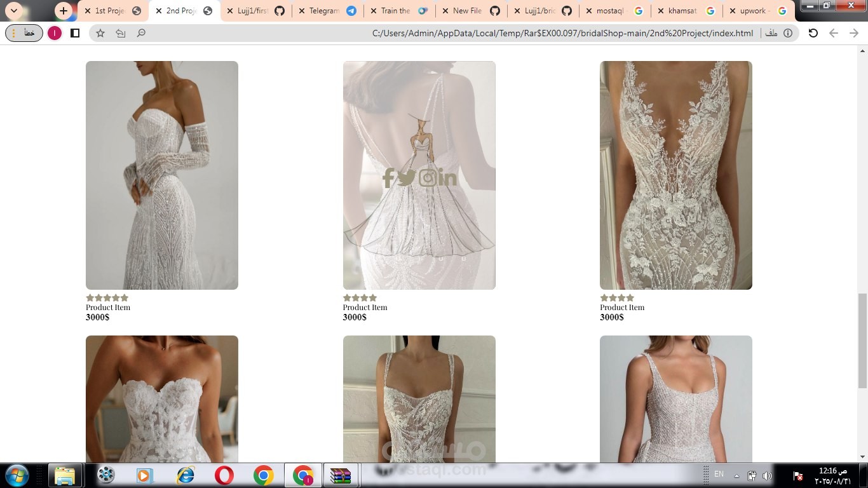Select the first Product Item label

(x=108, y=308)
